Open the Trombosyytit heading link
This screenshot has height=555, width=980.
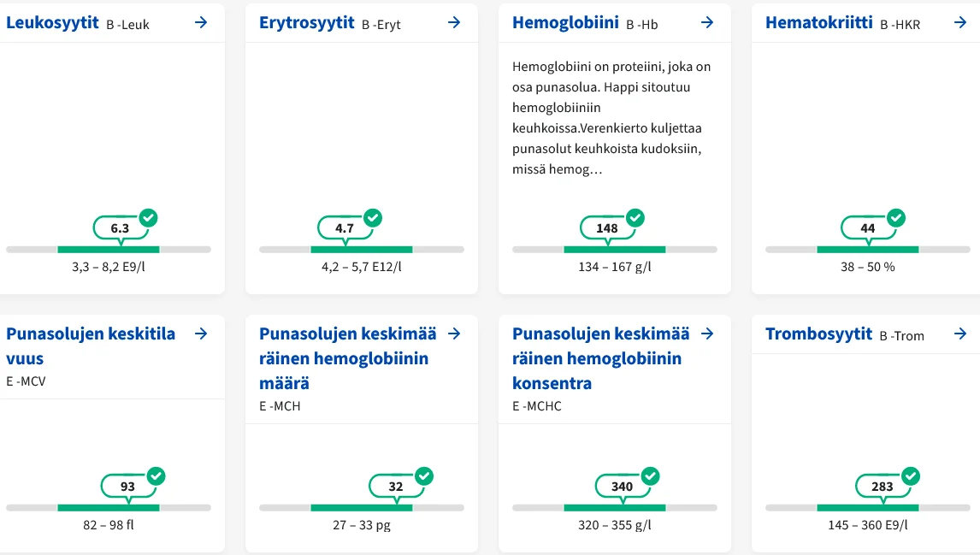(818, 334)
